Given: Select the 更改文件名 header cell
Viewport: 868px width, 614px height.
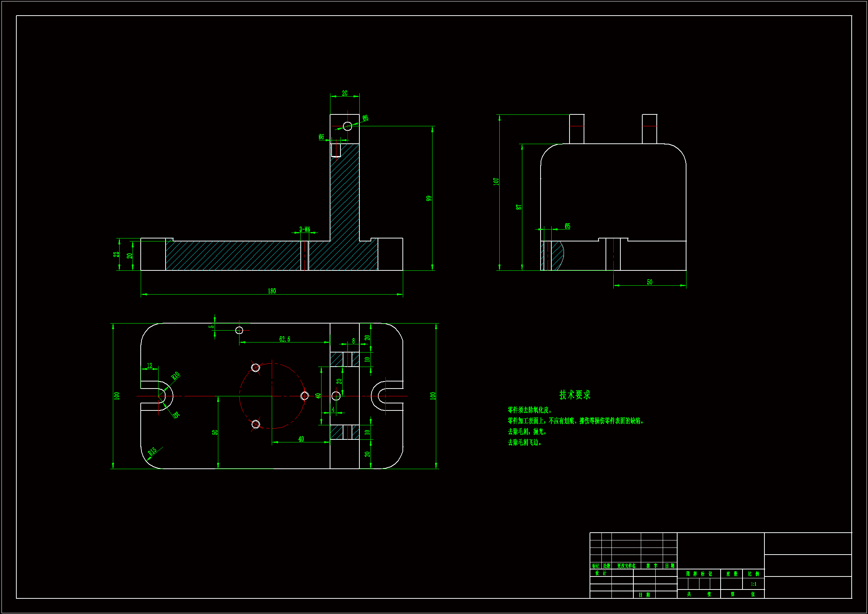Looking at the screenshot, I should point(626,566).
